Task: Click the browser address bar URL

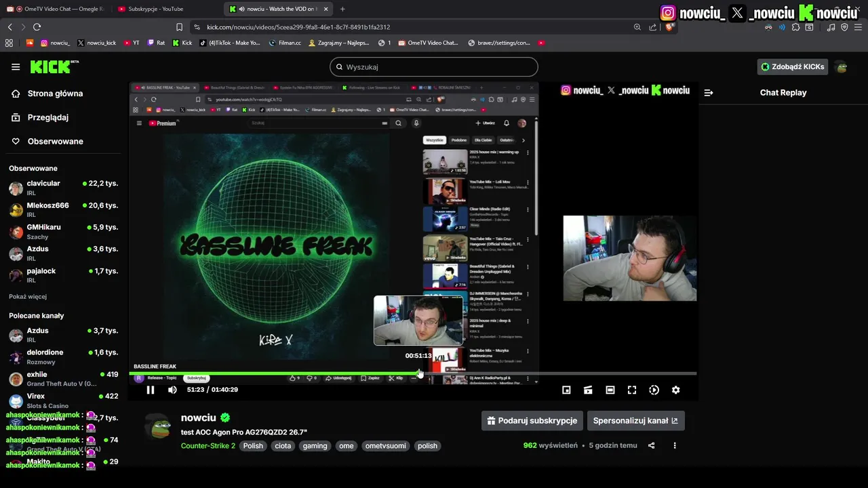Action: coord(298,27)
